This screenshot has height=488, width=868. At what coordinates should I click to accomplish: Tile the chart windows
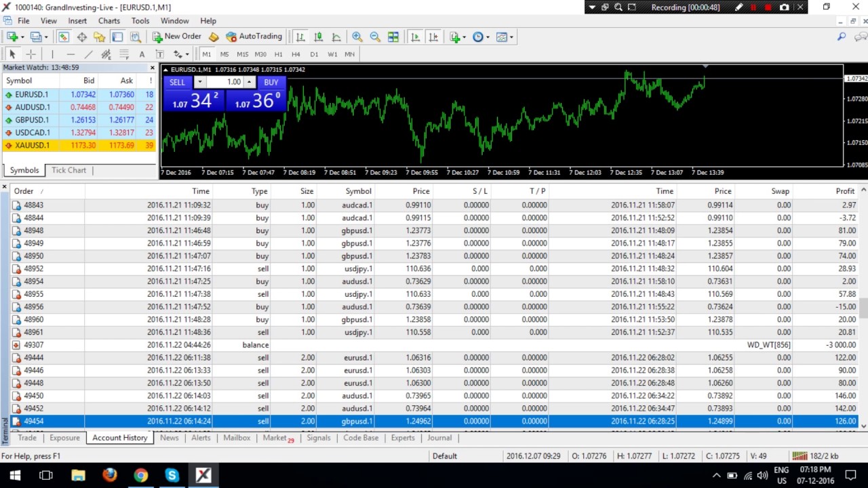pyautogui.click(x=393, y=37)
